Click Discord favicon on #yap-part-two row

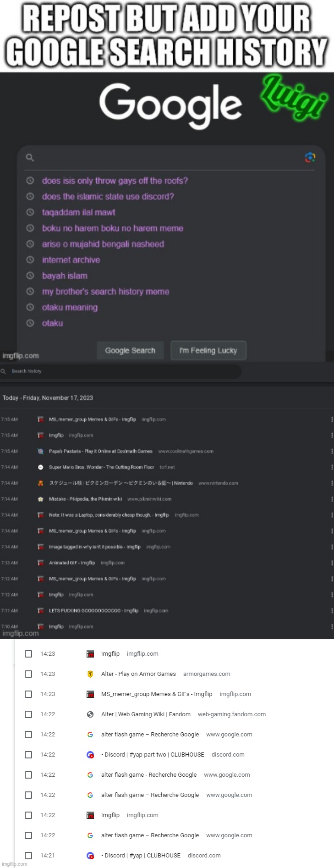click(x=90, y=755)
